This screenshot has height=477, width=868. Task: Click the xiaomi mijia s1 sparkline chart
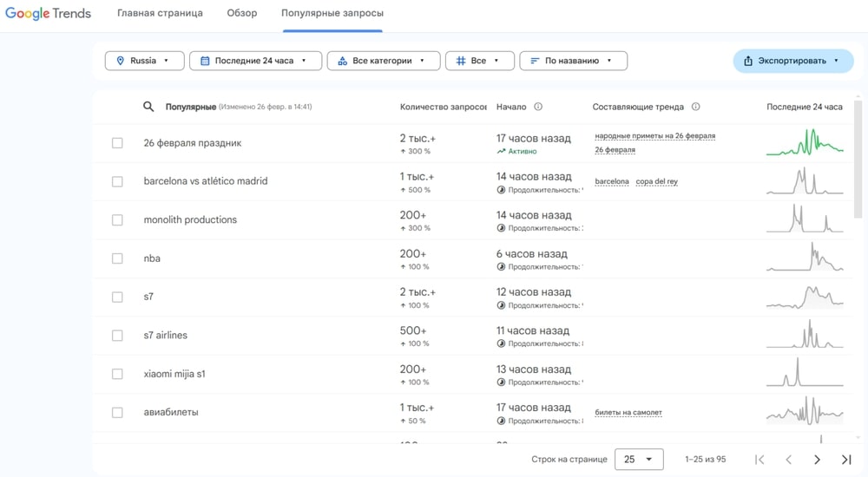(x=805, y=372)
